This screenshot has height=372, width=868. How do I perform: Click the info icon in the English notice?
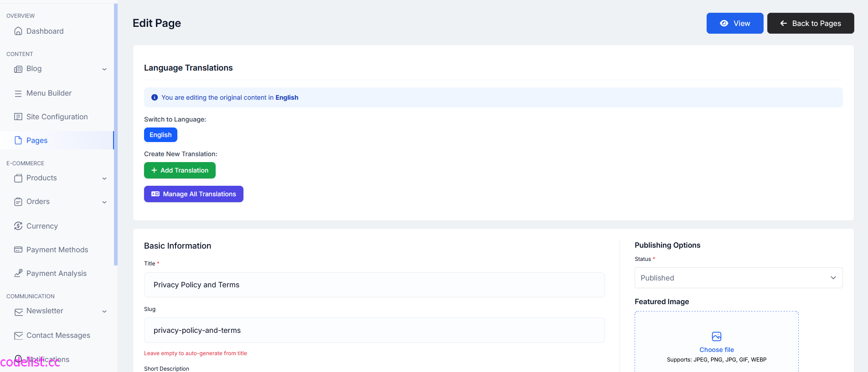[x=155, y=97]
